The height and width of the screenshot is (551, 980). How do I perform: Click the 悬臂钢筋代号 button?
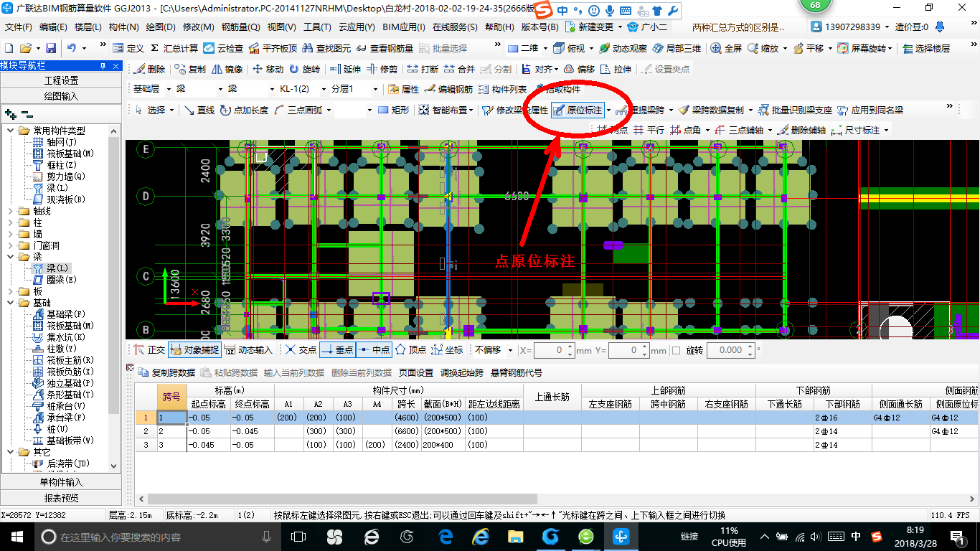click(517, 372)
